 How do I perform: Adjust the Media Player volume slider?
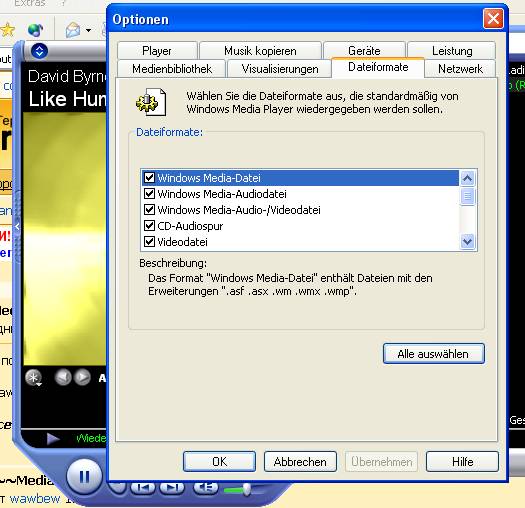pos(247,490)
